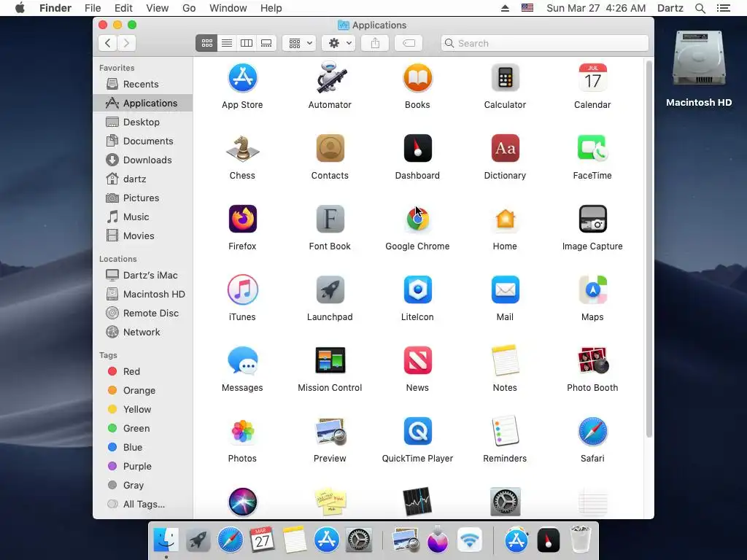Viewport: 747px width, 560px height.
Task: Select the iTunes app icon
Action: (x=242, y=289)
